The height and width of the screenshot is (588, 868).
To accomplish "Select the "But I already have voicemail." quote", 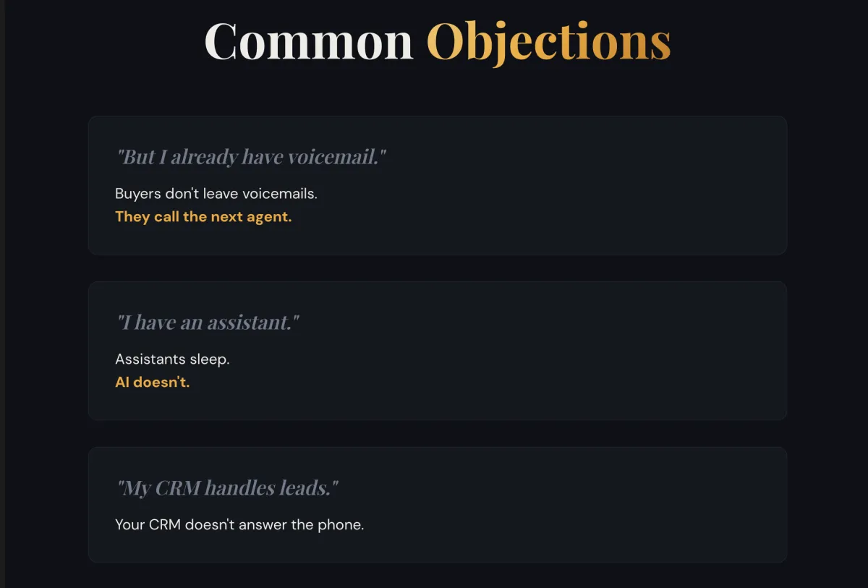I will 251,157.
